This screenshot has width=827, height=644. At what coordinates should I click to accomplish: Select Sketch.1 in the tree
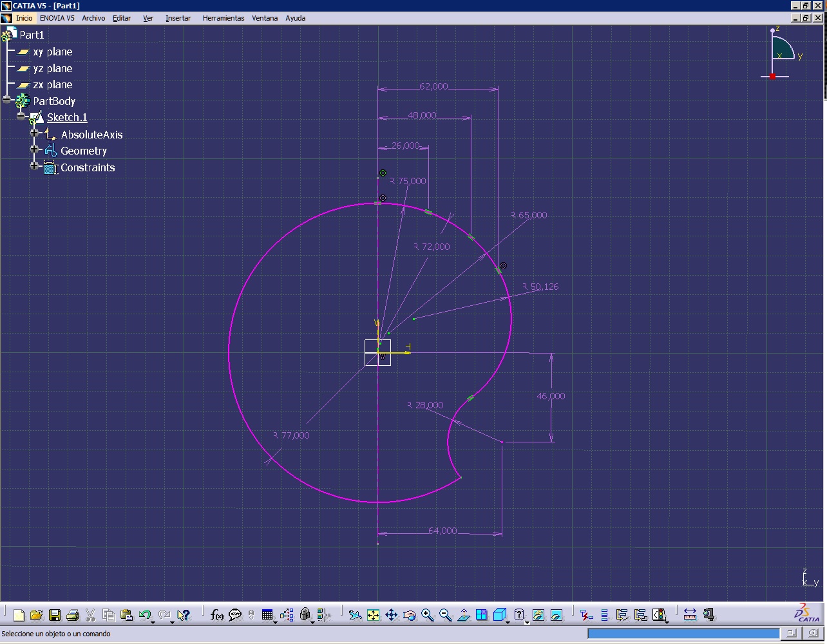[x=67, y=117]
